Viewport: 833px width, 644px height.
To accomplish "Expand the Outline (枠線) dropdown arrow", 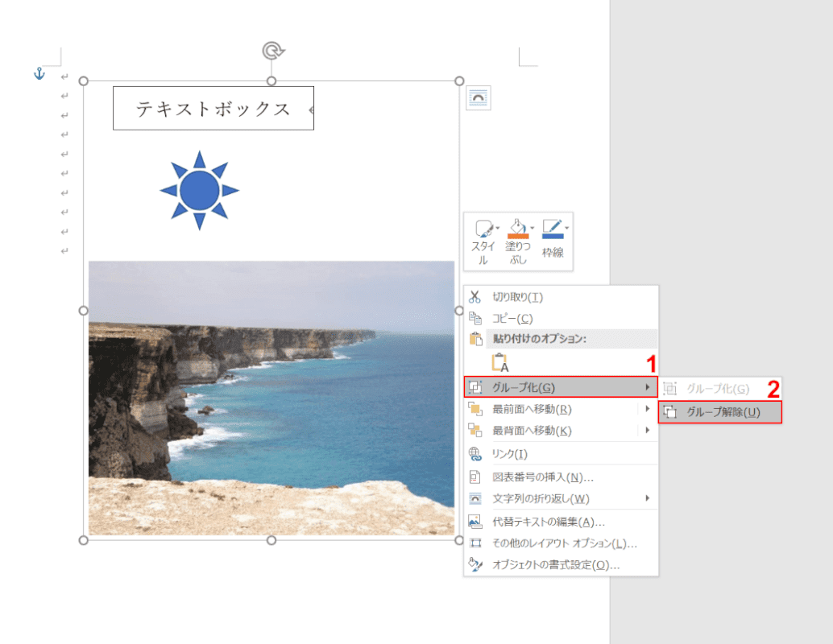I will (x=567, y=228).
